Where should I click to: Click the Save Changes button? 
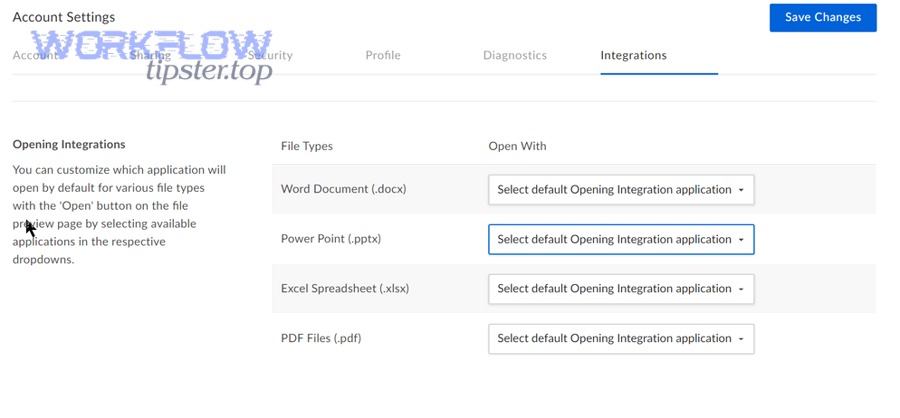[822, 17]
